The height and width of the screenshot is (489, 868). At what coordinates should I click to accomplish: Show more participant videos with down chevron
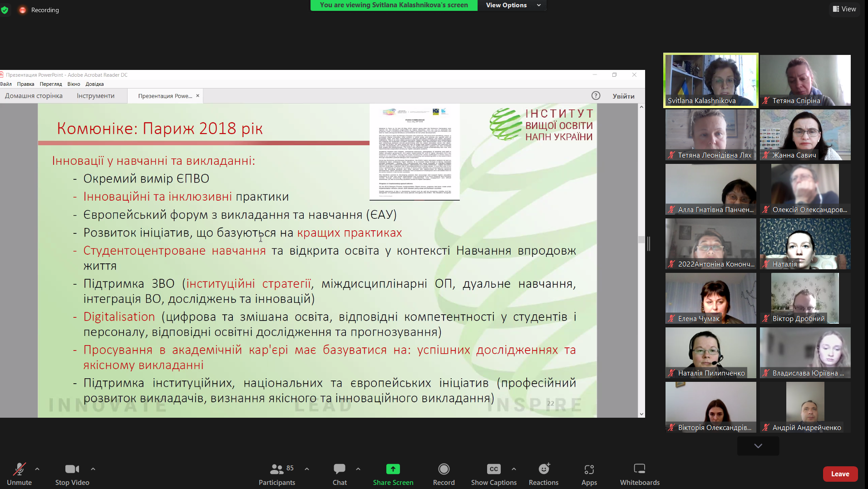758,446
